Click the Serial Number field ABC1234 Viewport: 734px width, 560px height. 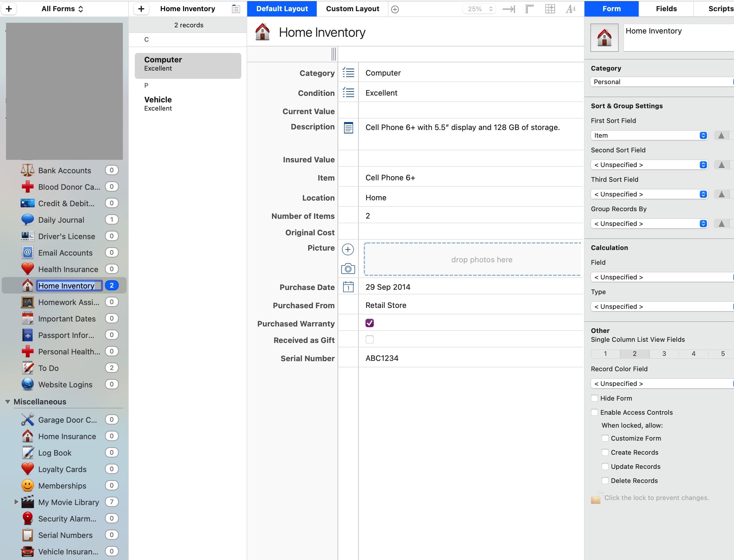click(x=382, y=358)
